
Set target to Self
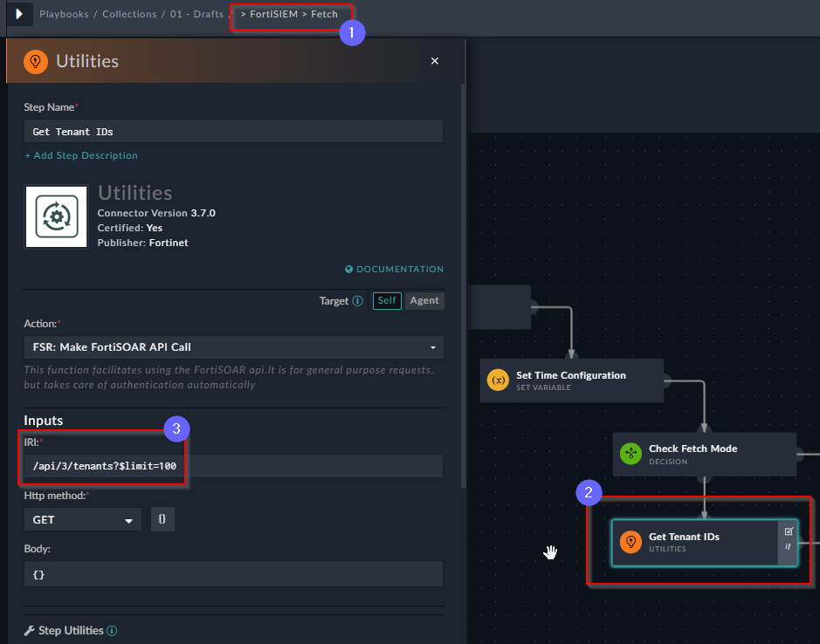coord(387,300)
